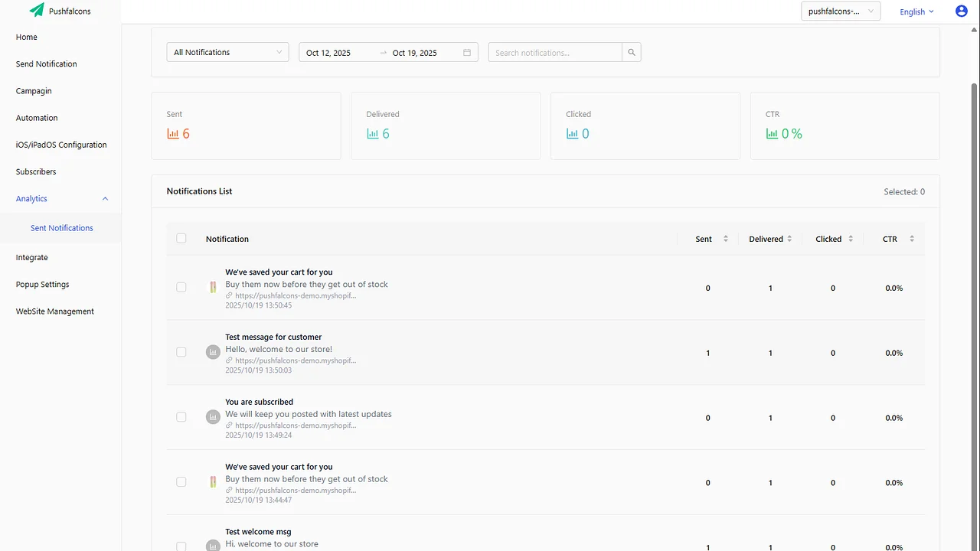Select the checkbox for 'Test message for customer'

coord(181,351)
